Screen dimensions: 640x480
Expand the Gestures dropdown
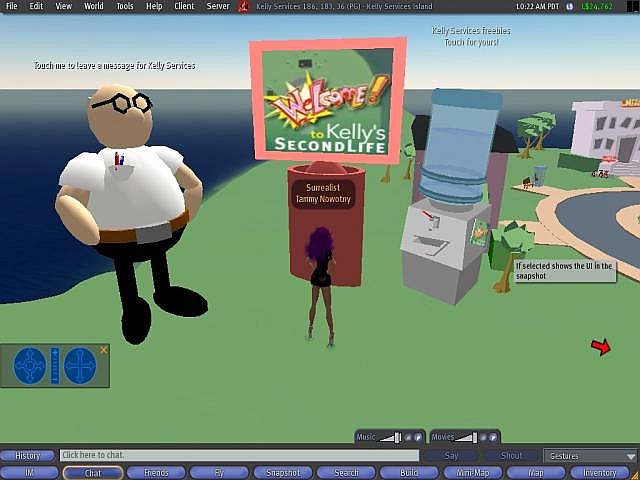click(590, 456)
